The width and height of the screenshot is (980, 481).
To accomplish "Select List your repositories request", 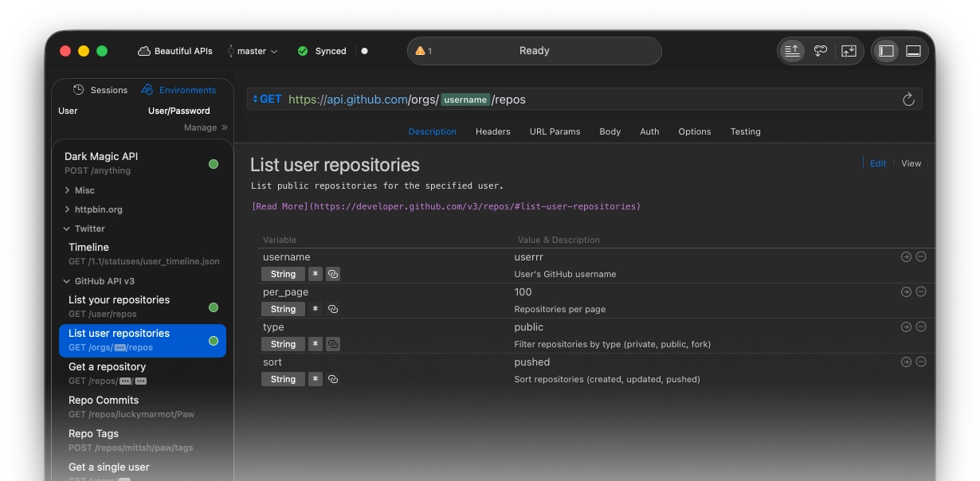I will pyautogui.click(x=143, y=307).
